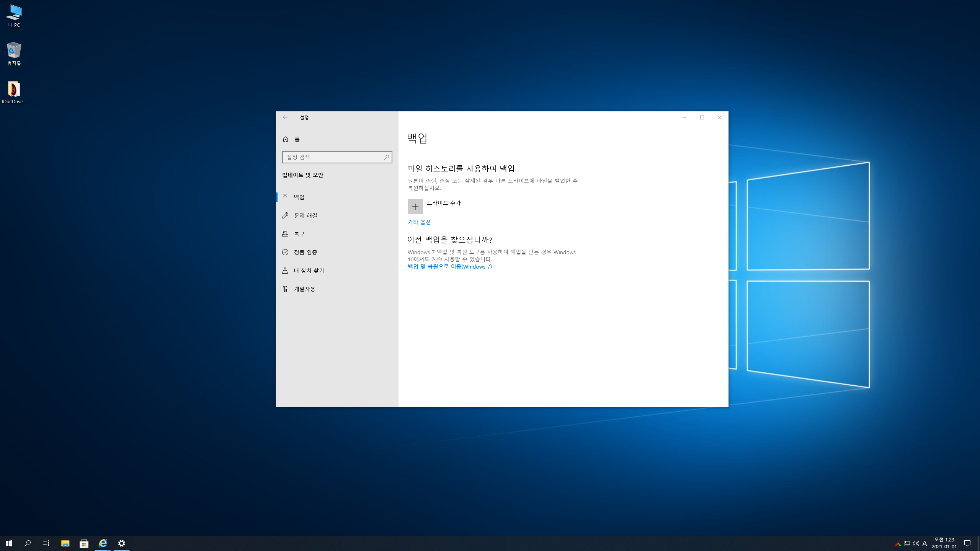The height and width of the screenshot is (551, 980).
Task: Click the 설정 검색 input field
Action: tap(333, 157)
